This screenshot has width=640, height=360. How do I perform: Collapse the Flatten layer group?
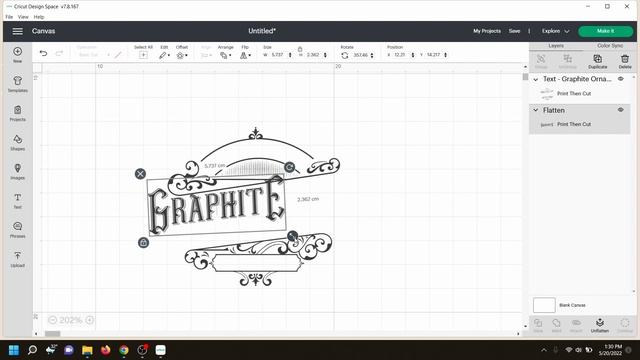536,110
